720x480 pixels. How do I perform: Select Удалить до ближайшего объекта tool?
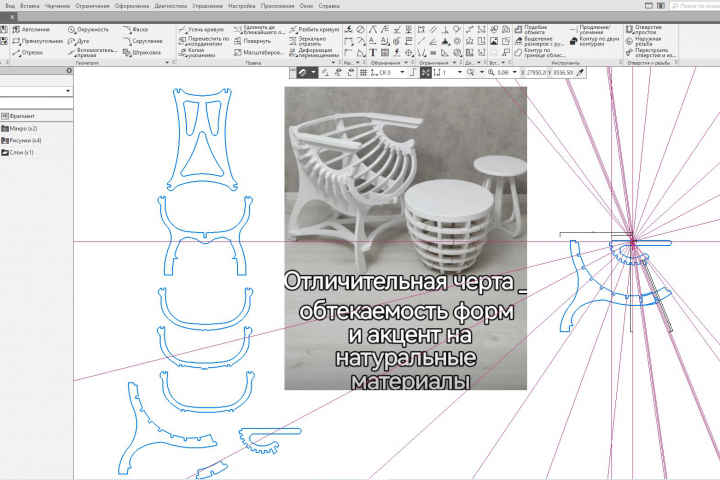259,29
